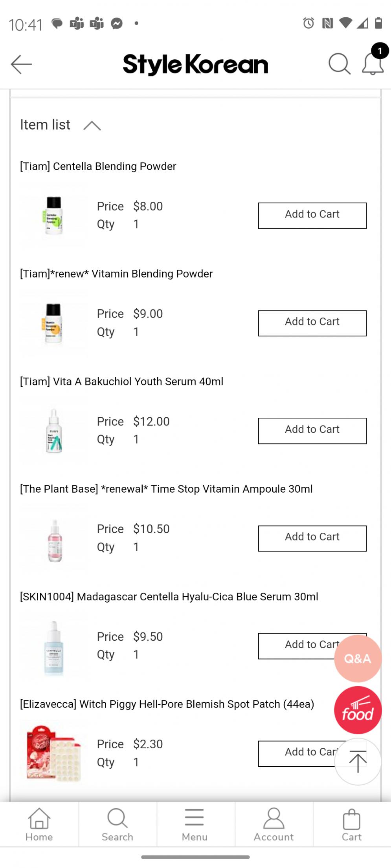The width and height of the screenshot is (391, 868).
Task: Add Vitamin Blending Powder to cart
Action: coord(312,323)
